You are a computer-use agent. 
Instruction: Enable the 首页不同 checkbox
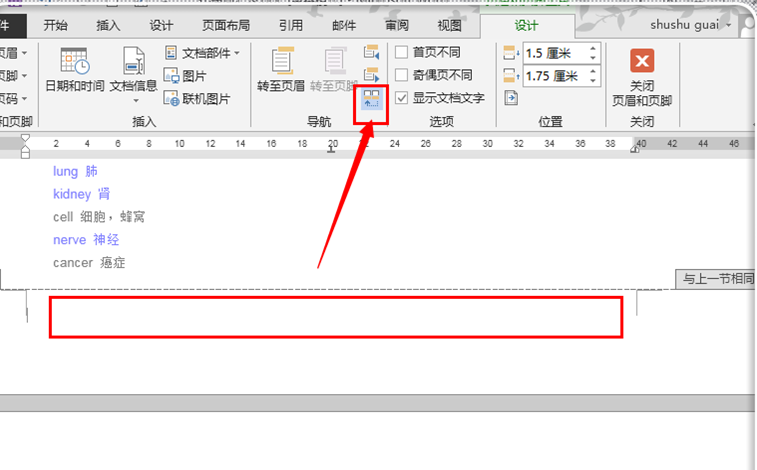[x=402, y=52]
